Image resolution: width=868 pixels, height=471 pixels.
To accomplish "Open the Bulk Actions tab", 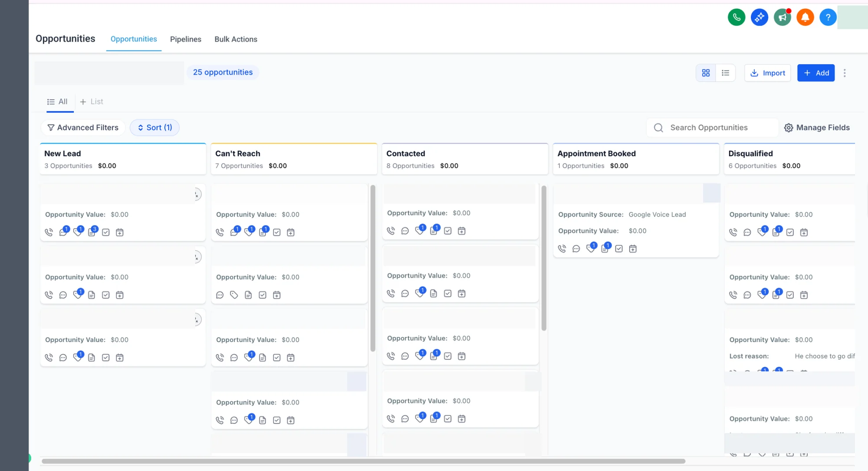I will (x=236, y=39).
